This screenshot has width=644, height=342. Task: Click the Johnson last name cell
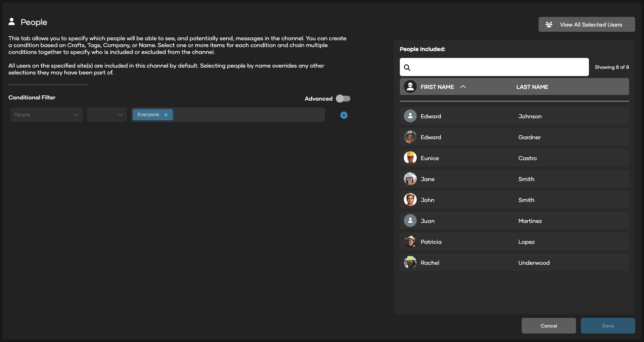(530, 116)
